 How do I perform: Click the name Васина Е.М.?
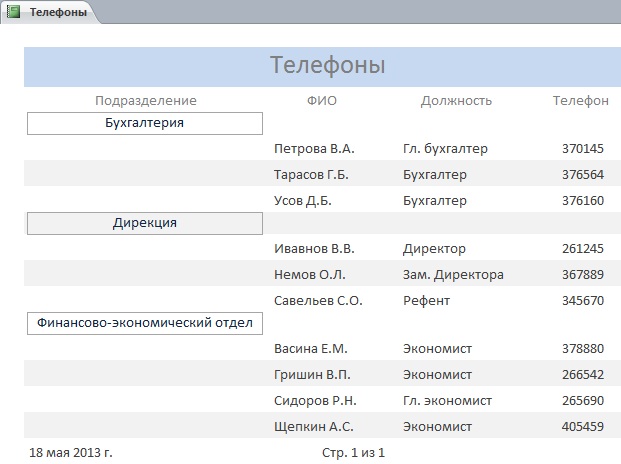tap(311, 349)
